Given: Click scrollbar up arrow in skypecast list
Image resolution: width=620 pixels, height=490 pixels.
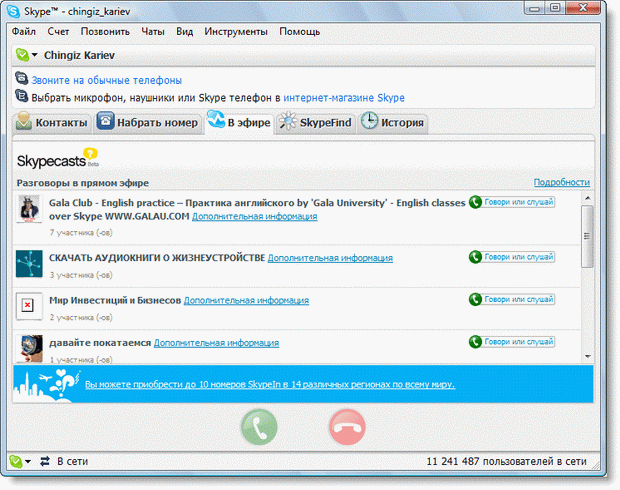Looking at the screenshot, I should pyautogui.click(x=588, y=198).
